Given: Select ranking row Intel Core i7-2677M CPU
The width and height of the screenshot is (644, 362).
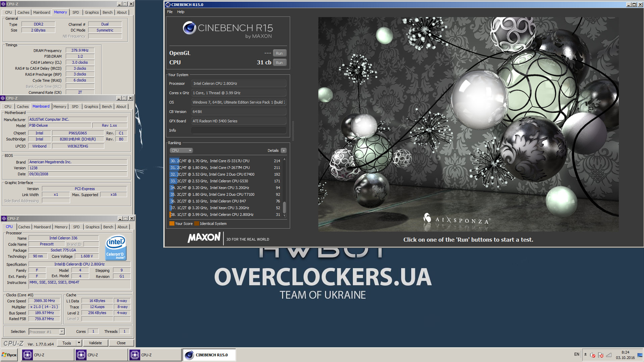Looking at the screenshot, I should coord(225,168).
